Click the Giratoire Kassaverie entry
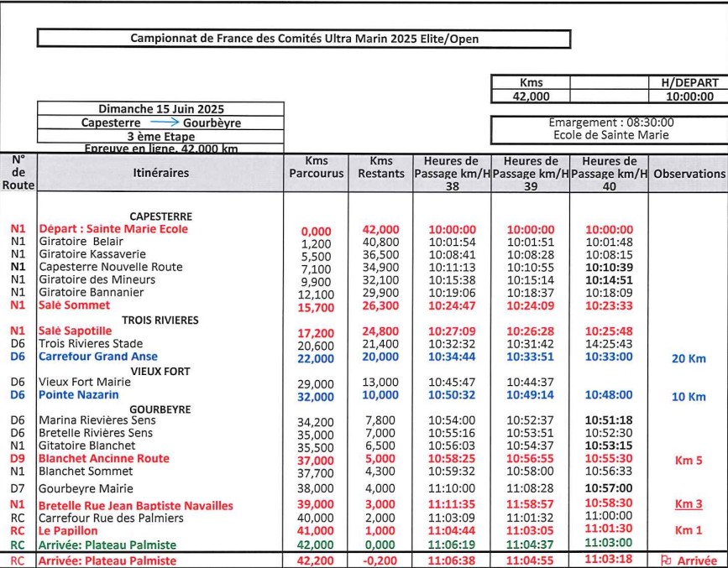Image resolution: width=728 pixels, height=568 pixels. click(92, 254)
